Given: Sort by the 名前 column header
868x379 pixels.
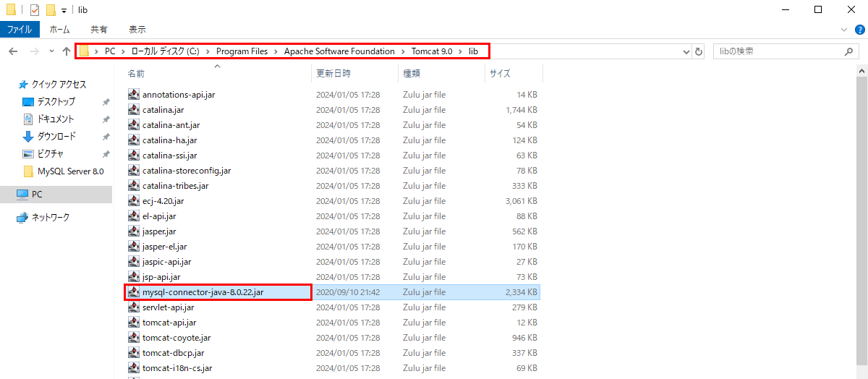Looking at the screenshot, I should click(136, 73).
